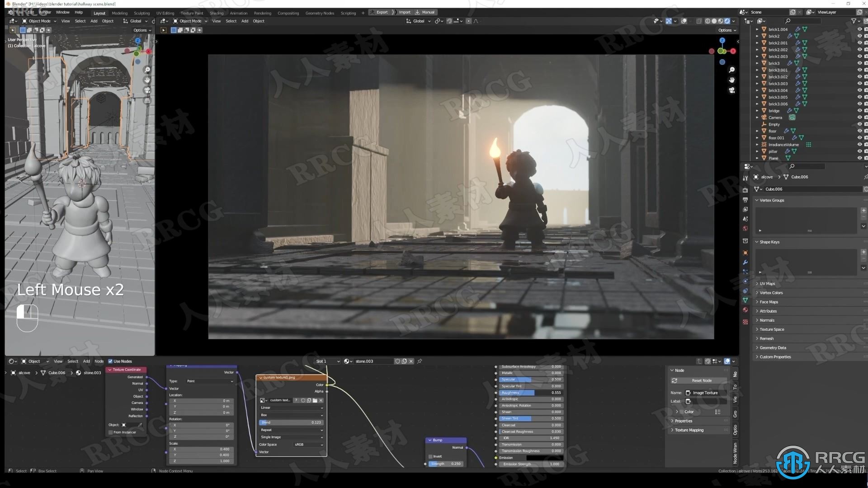Click pan hand icon in main viewport

[732, 80]
